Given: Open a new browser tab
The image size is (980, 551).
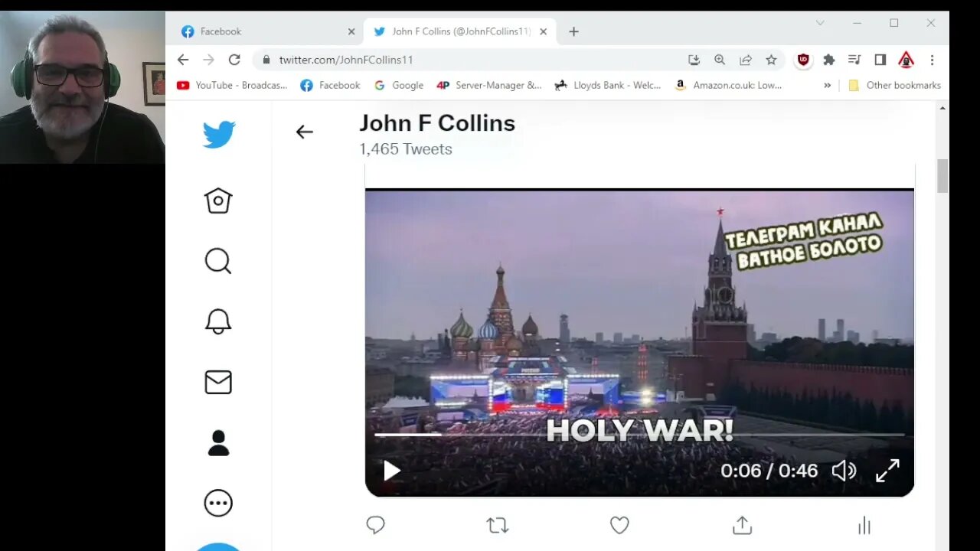Looking at the screenshot, I should 573,31.
